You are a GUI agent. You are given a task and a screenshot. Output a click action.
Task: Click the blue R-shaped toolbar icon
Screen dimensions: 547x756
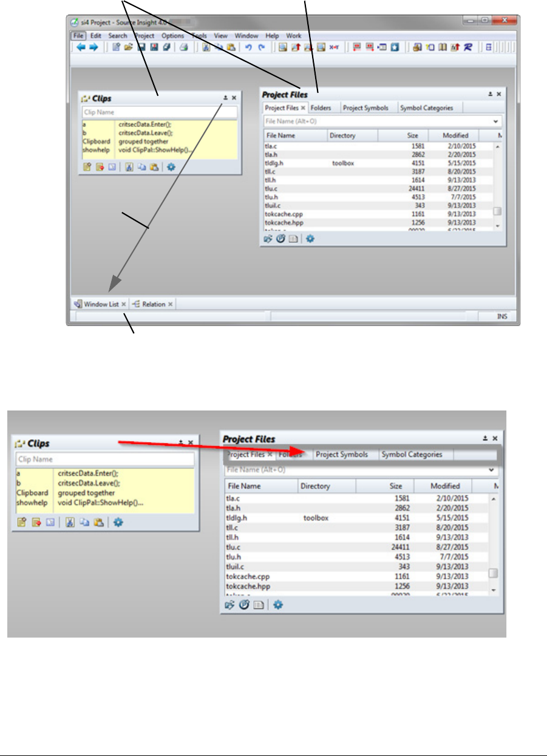pos(468,47)
